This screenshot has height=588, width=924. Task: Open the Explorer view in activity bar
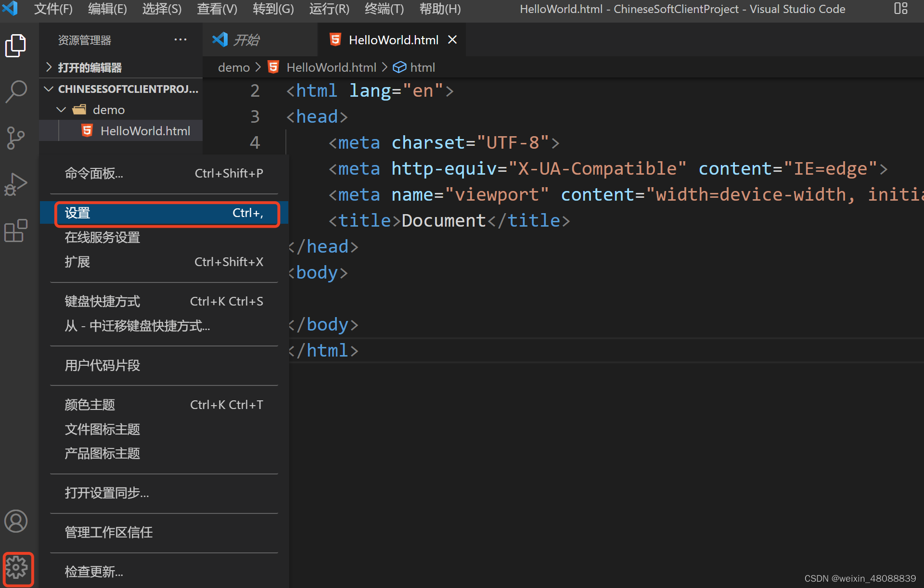click(16, 46)
